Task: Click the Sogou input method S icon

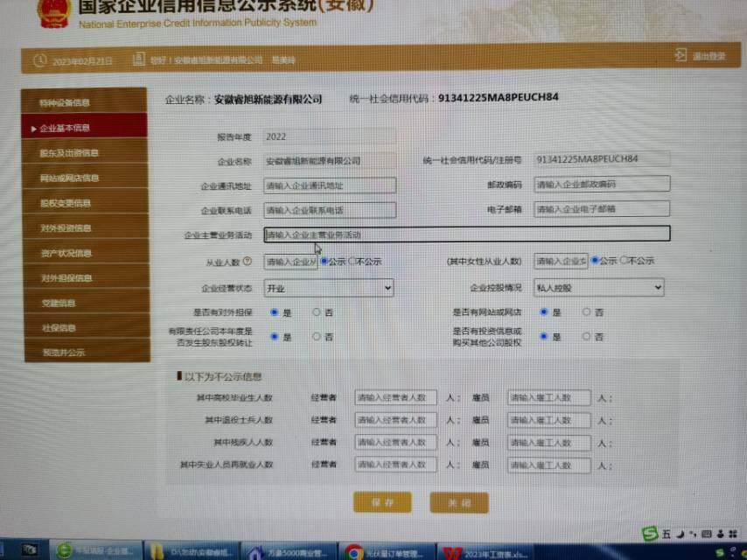Action: click(x=649, y=533)
